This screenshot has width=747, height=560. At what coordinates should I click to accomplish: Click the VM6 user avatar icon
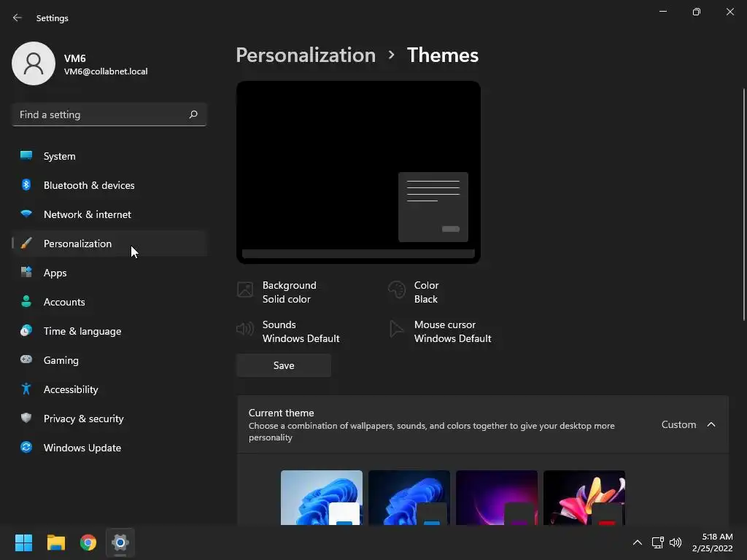34,63
